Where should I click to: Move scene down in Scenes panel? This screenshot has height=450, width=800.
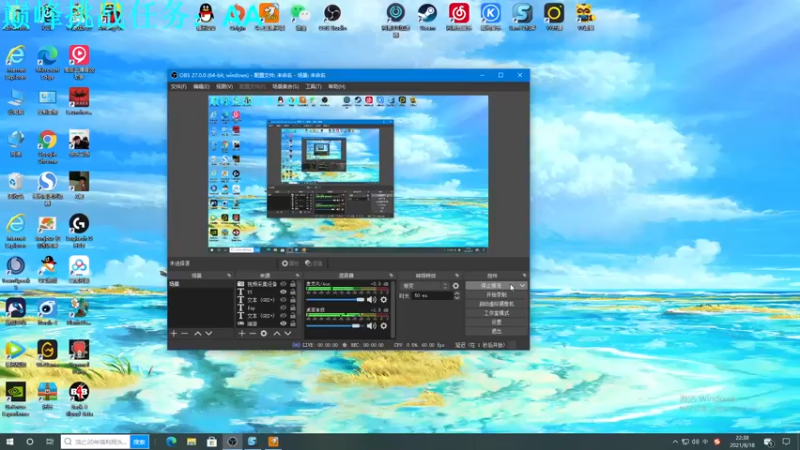point(209,333)
